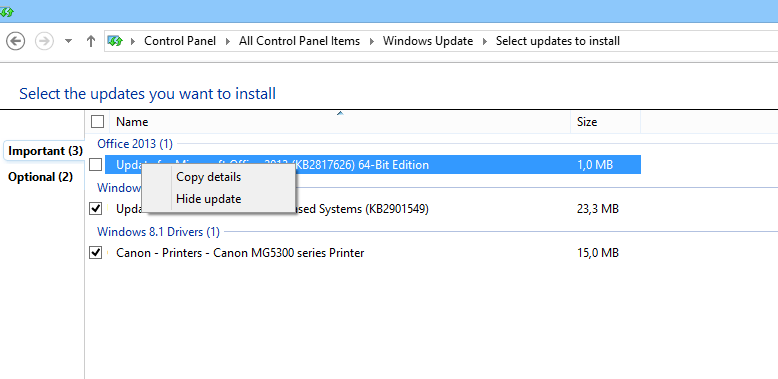The width and height of the screenshot is (778, 379).
Task: Sort by the Name column header
Action: tap(340, 122)
